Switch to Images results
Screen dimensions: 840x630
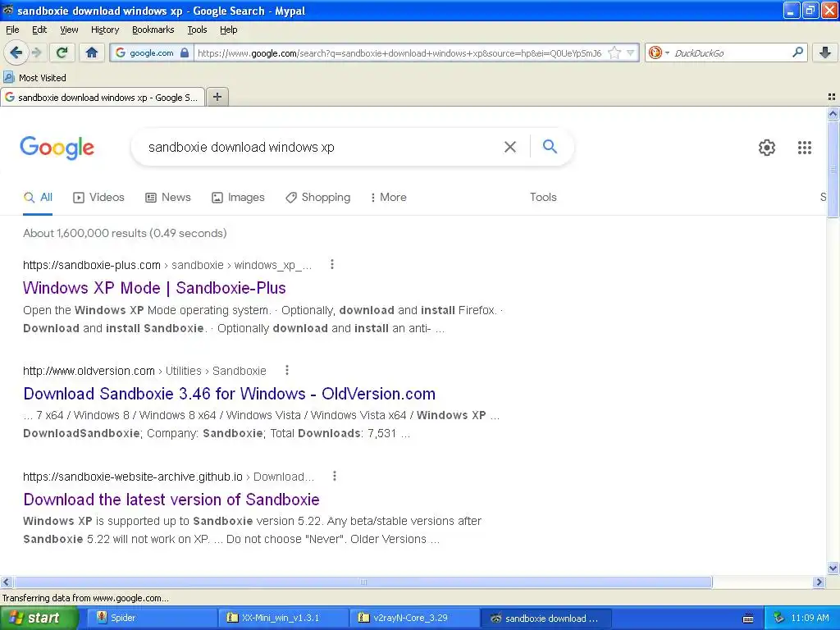click(x=238, y=197)
